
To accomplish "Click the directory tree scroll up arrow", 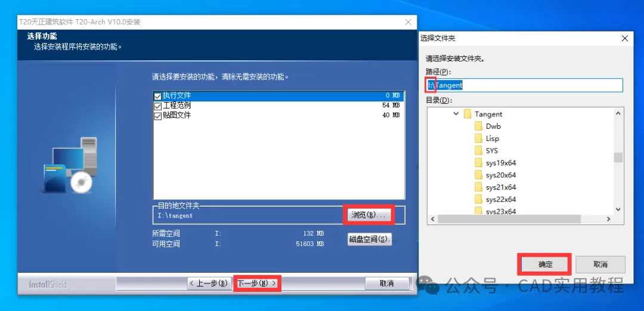I will pos(618,112).
